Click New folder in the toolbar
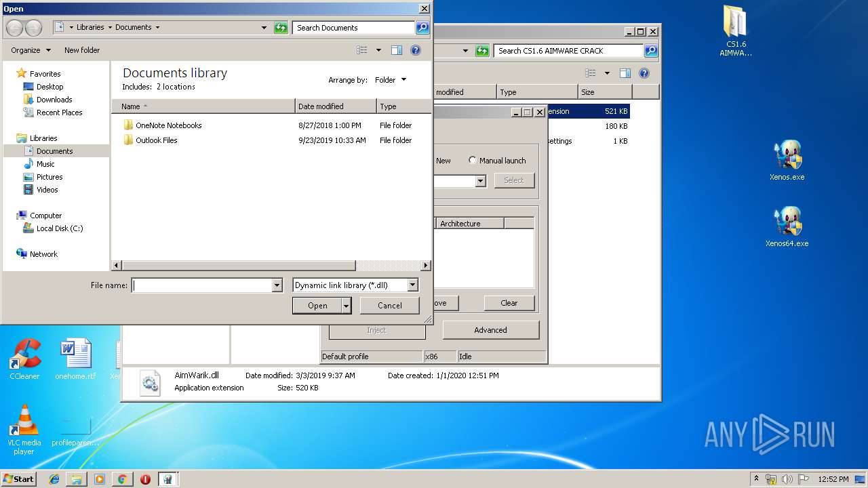Viewport: 868px width, 488px height. (82, 50)
